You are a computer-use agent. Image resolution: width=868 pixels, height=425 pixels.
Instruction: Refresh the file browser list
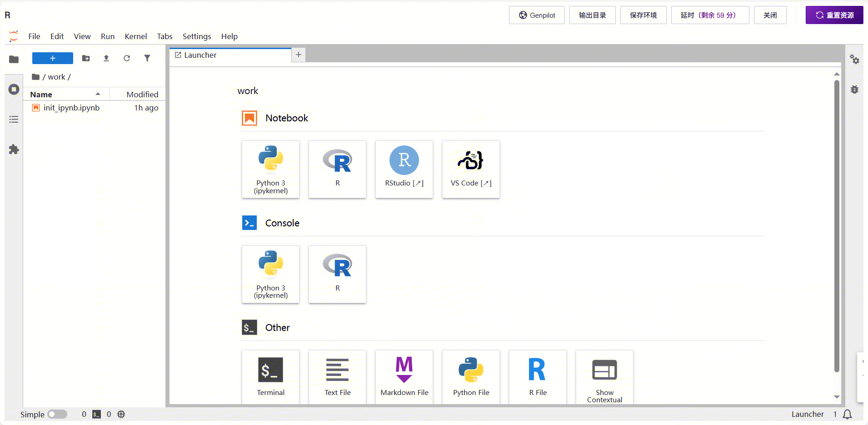point(127,58)
